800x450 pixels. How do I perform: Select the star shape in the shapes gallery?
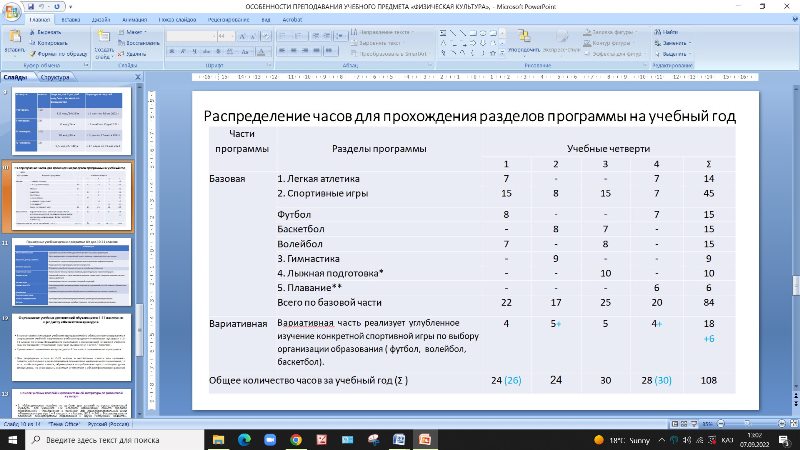pos(493,53)
